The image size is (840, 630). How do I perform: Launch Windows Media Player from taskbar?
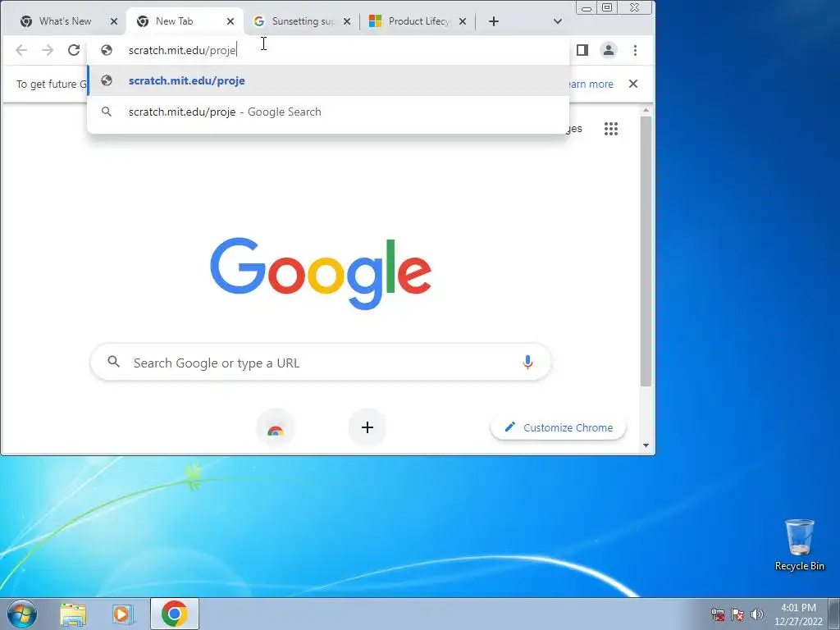(122, 614)
